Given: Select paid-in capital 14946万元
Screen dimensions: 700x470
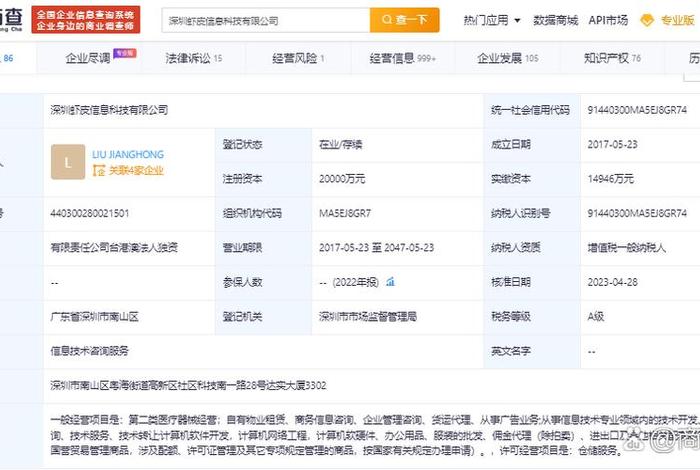Looking at the screenshot, I should click(x=611, y=179).
